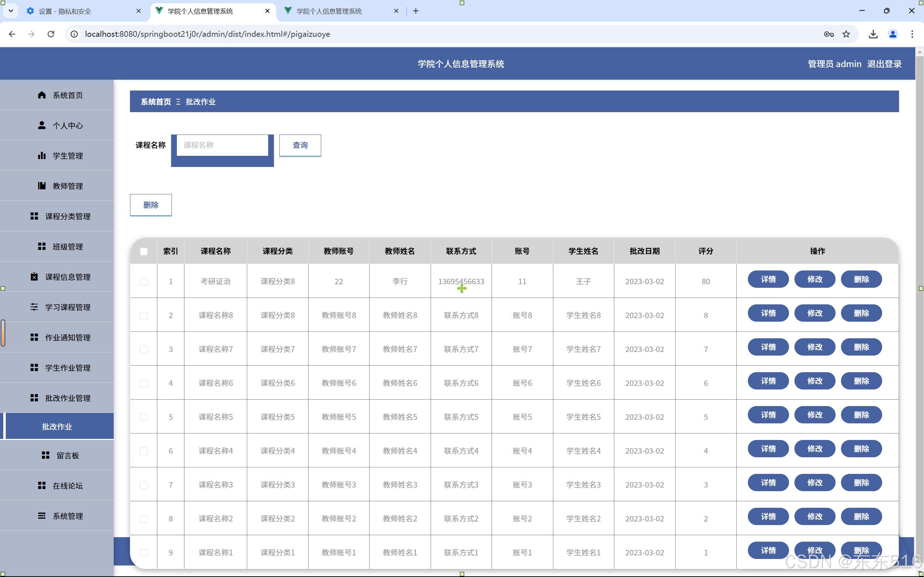Click the 查询 search button
Screen dimensions: 924x577
tap(300, 145)
